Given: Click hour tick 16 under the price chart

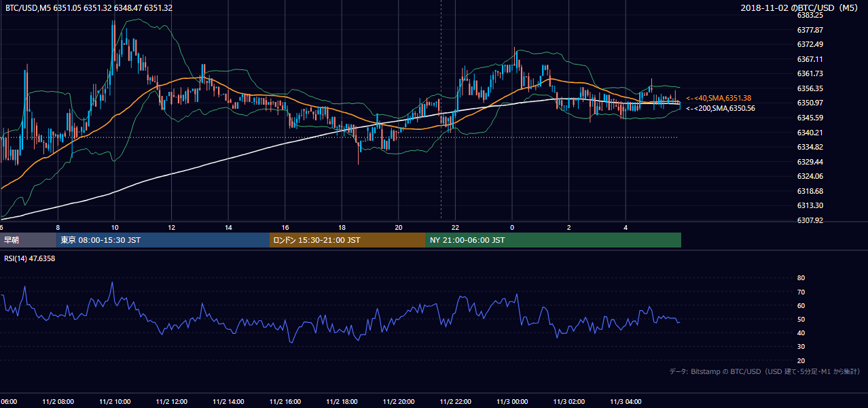Looking at the screenshot, I should point(285,228).
